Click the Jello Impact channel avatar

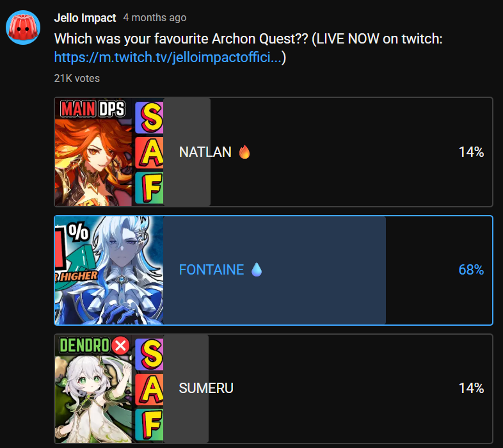coord(23,28)
